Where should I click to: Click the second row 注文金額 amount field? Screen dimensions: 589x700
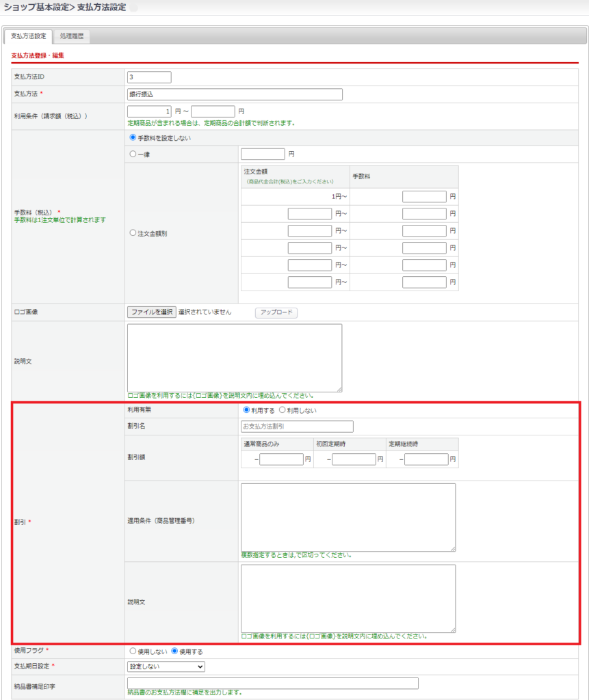310,214
